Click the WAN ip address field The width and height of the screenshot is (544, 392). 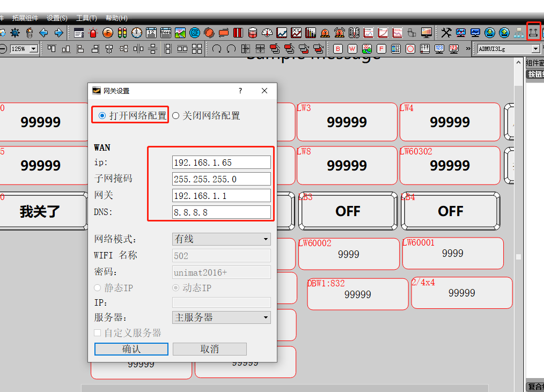coord(221,162)
